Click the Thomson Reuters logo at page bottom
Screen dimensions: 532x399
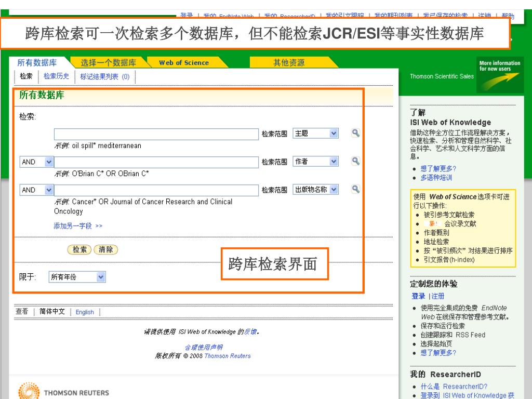64,392
